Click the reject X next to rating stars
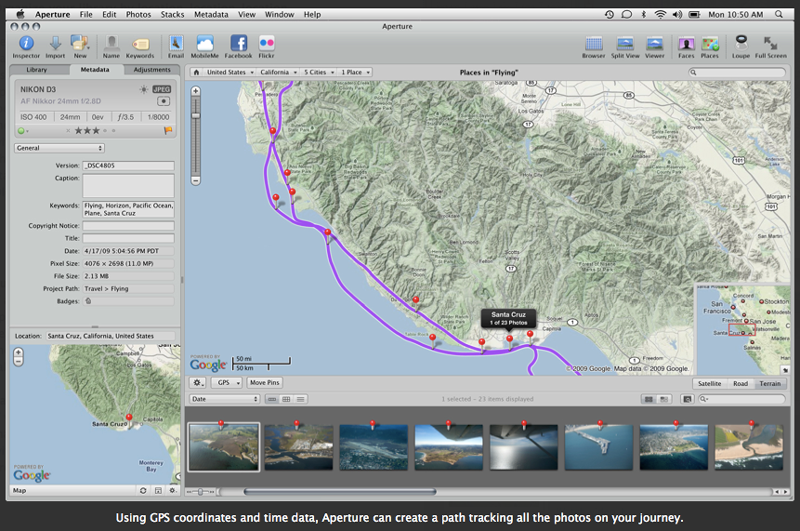Image resolution: width=800 pixels, height=531 pixels. [68, 131]
